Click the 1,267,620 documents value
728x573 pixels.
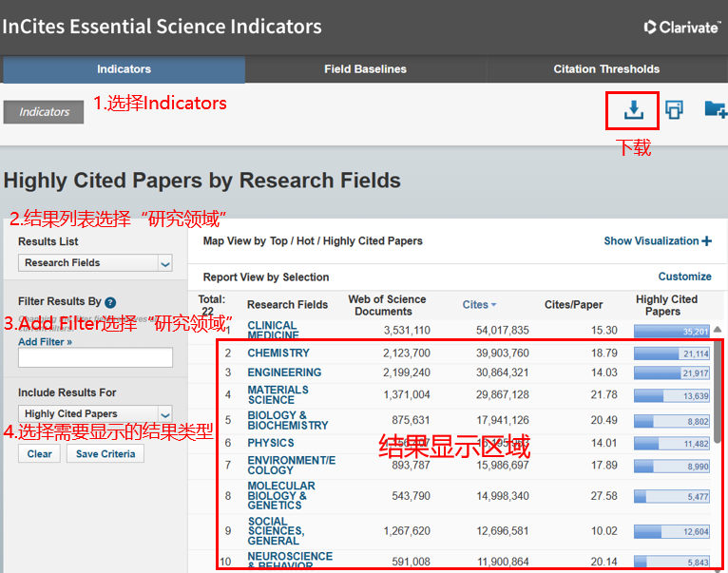(x=407, y=531)
